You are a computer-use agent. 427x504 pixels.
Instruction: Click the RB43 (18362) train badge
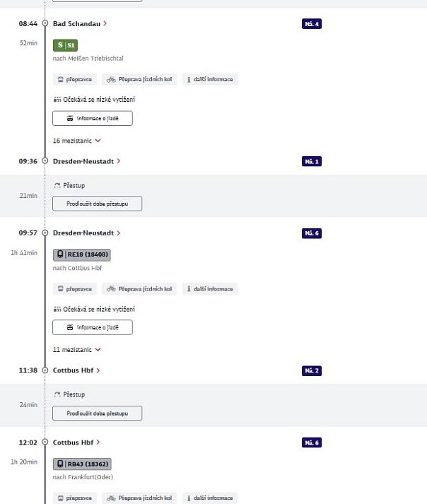82,464
